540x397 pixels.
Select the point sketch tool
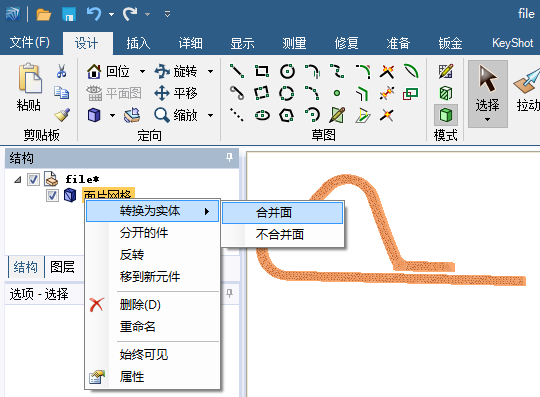coord(337,93)
